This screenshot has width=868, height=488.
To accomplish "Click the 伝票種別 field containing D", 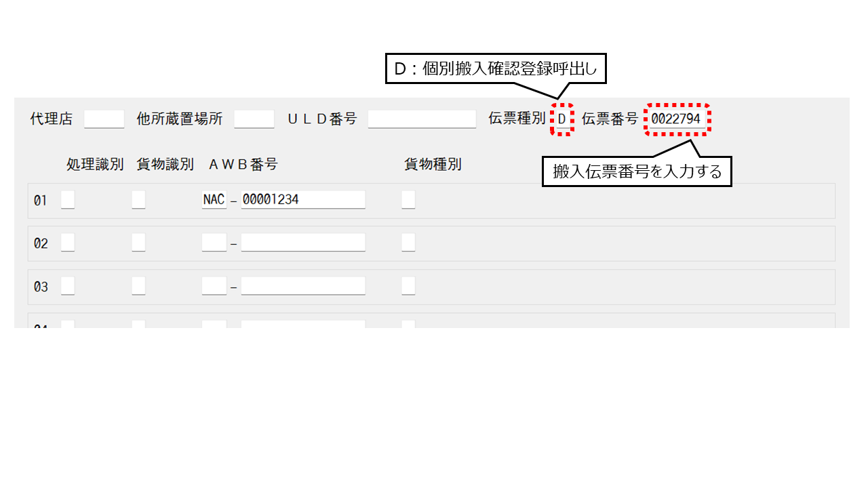I will pos(562,119).
